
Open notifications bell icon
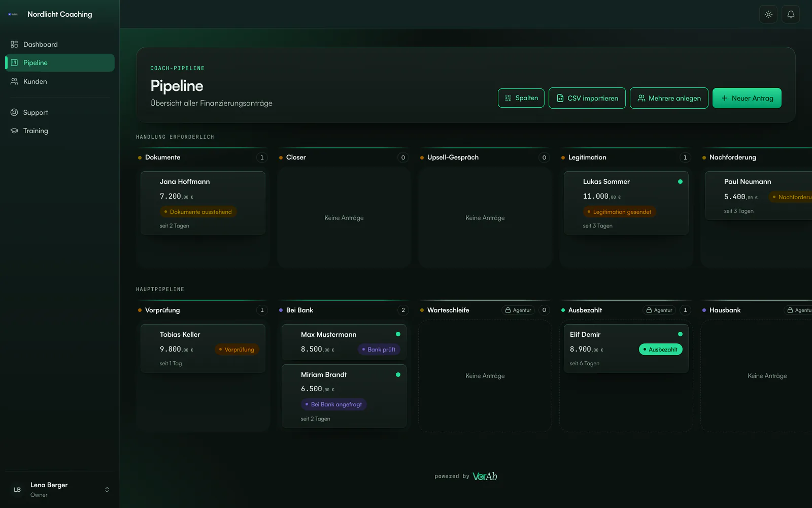(x=791, y=14)
